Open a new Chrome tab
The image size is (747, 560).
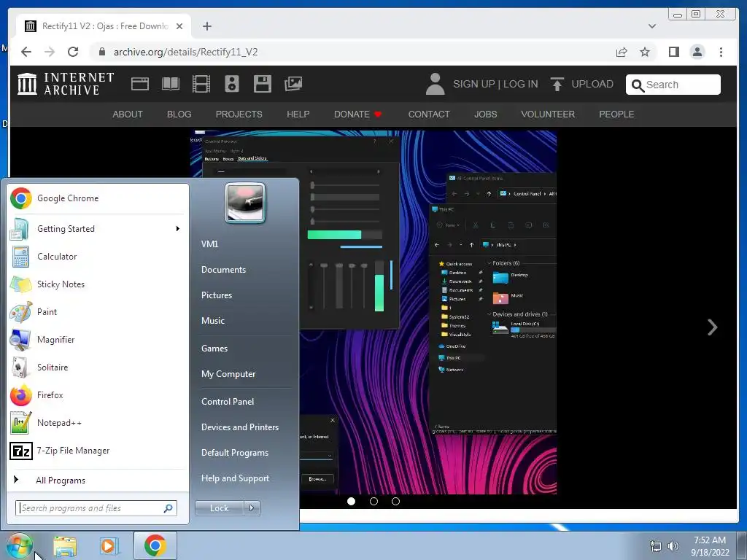(x=206, y=26)
